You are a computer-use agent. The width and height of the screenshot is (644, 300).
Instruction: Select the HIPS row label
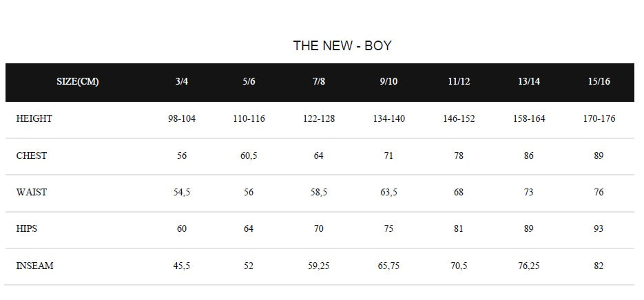27,229
